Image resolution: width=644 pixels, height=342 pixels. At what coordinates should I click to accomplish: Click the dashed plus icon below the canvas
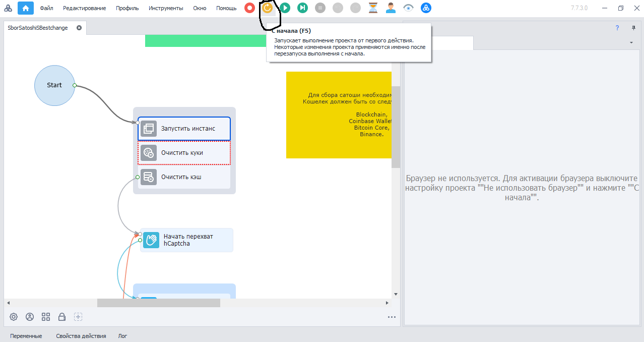[78, 317]
